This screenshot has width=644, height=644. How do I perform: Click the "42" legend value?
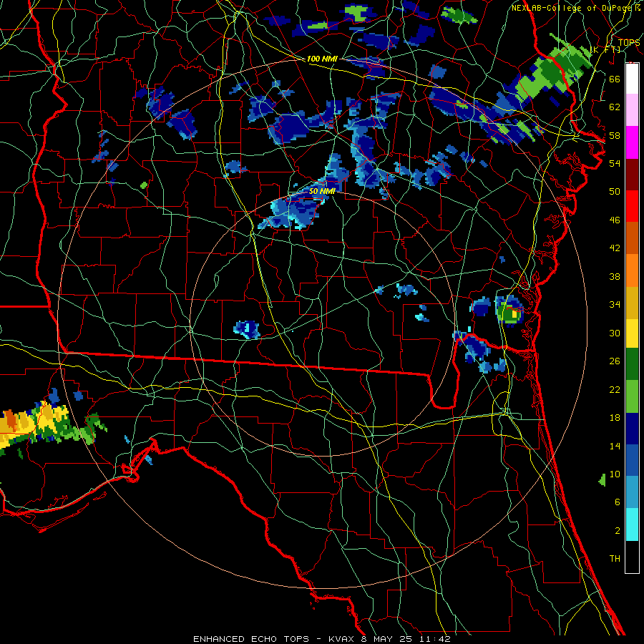coord(615,248)
